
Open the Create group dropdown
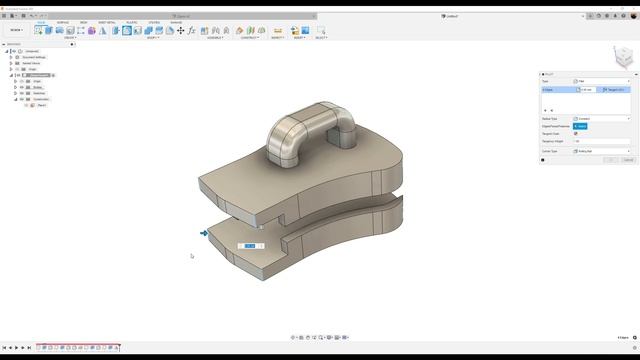(70, 38)
